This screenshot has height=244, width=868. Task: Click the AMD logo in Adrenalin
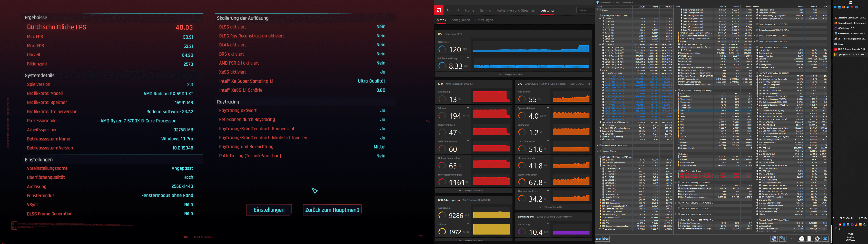439,10
